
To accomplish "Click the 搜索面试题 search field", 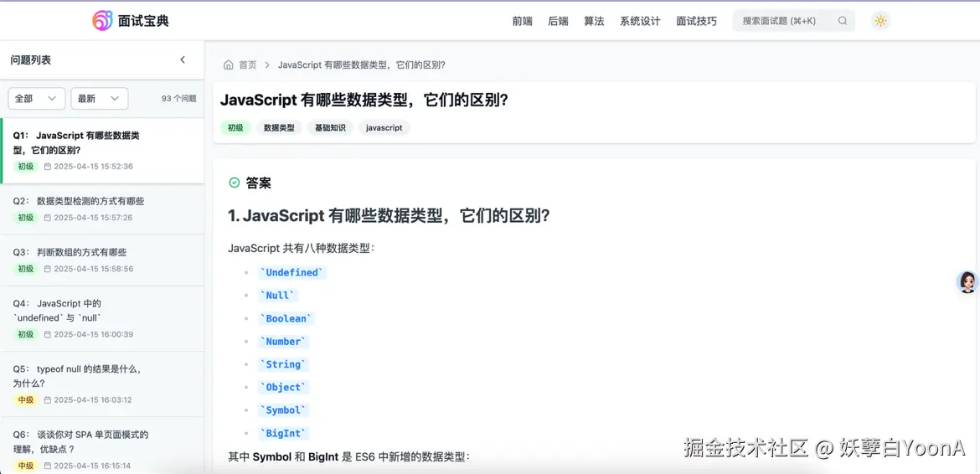I will click(x=783, y=21).
